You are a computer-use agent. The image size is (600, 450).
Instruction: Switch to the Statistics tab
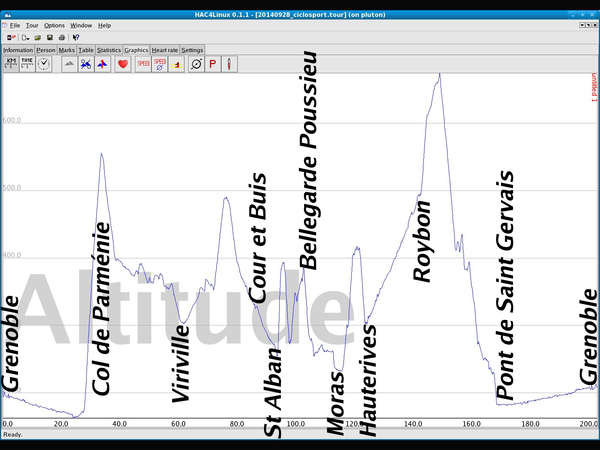point(110,49)
